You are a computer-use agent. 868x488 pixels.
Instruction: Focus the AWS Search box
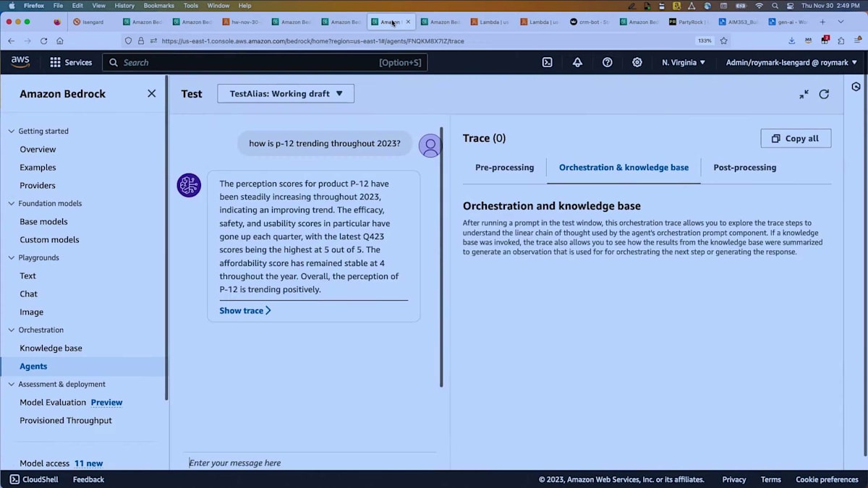(x=265, y=62)
